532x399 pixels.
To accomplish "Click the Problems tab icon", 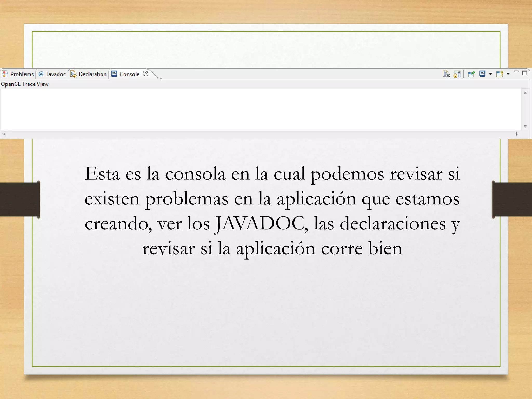I will 5,74.
